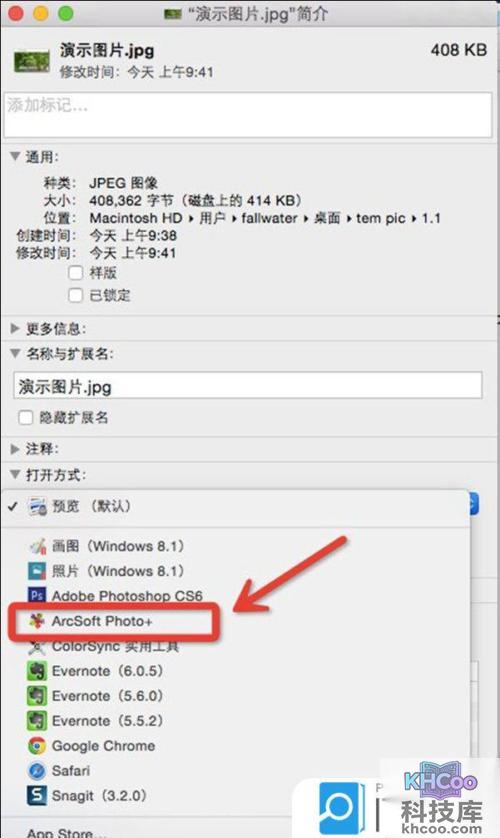Click the Evernote (6.0.5) elephant icon
Viewport: 500px width, 838px height.
click(37, 671)
